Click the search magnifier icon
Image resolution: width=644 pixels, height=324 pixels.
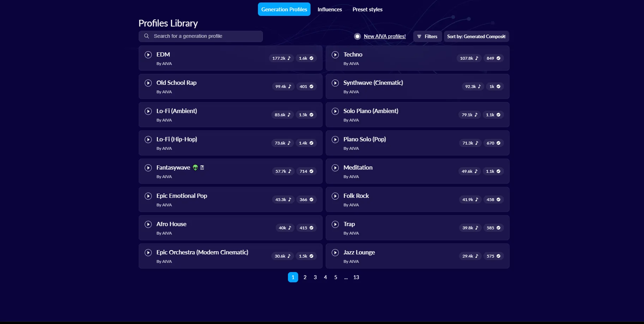pyautogui.click(x=146, y=36)
